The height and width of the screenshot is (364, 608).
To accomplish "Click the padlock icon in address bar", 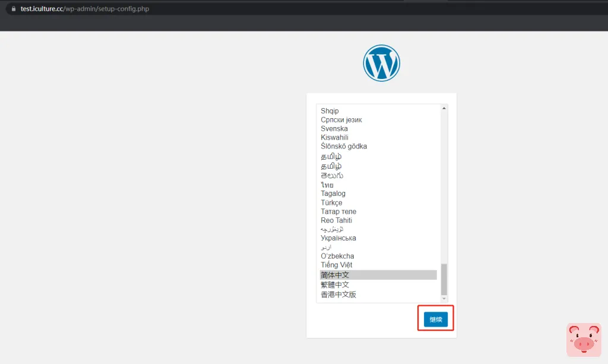I will click(14, 8).
